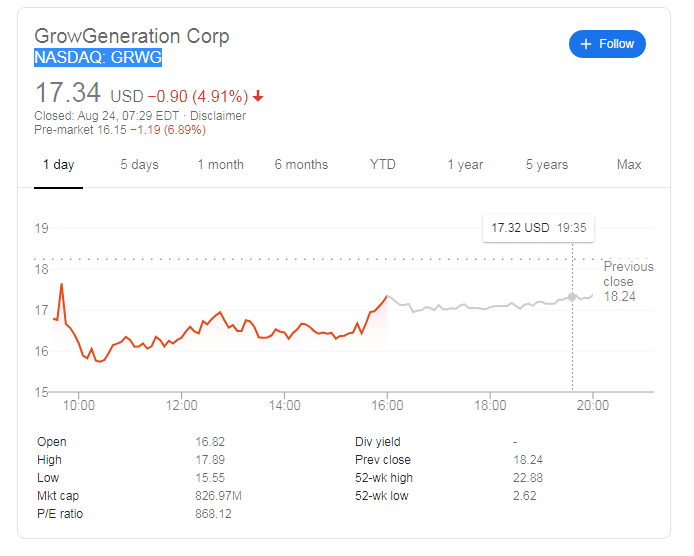The image size is (694, 556).
Task: Select the 1 day tab
Action: click(x=58, y=165)
